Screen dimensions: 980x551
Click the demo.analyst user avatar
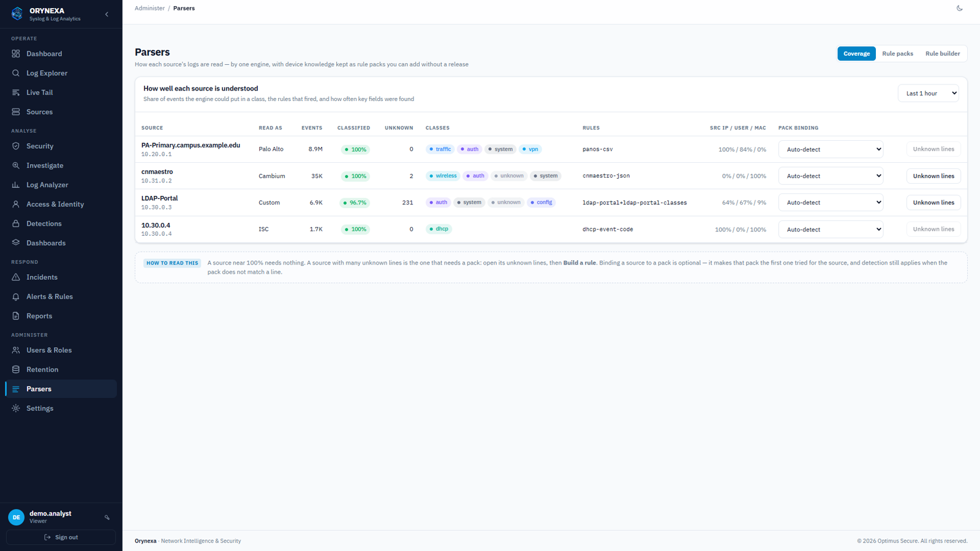(x=17, y=517)
